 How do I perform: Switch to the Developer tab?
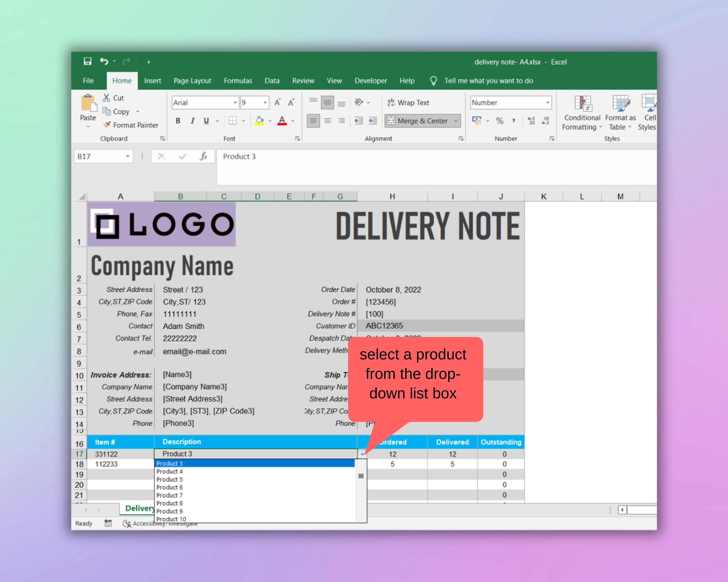(370, 81)
